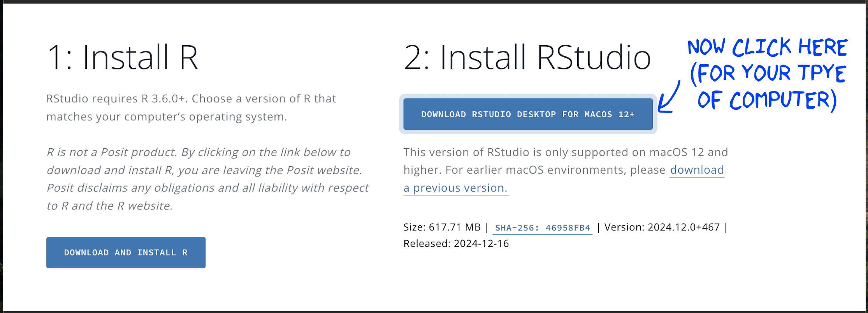The height and width of the screenshot is (313, 868).
Task: Click the '2: Install RStudio' heading
Action: [x=527, y=58]
